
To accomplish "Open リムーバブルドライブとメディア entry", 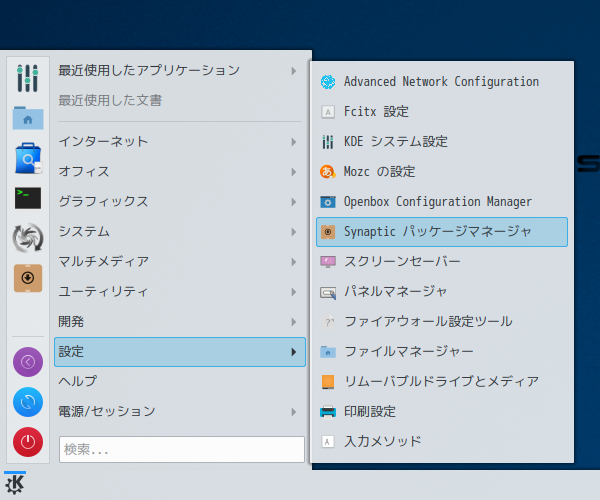I will tap(442, 382).
